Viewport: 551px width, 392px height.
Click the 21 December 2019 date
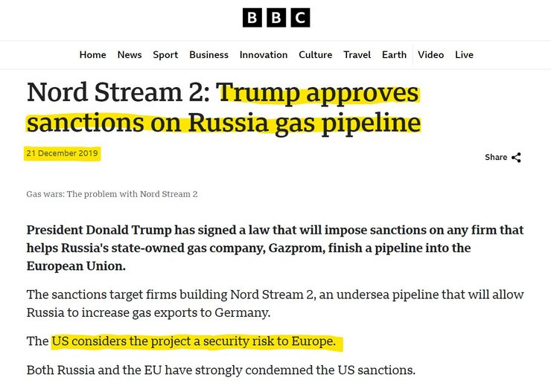point(63,153)
